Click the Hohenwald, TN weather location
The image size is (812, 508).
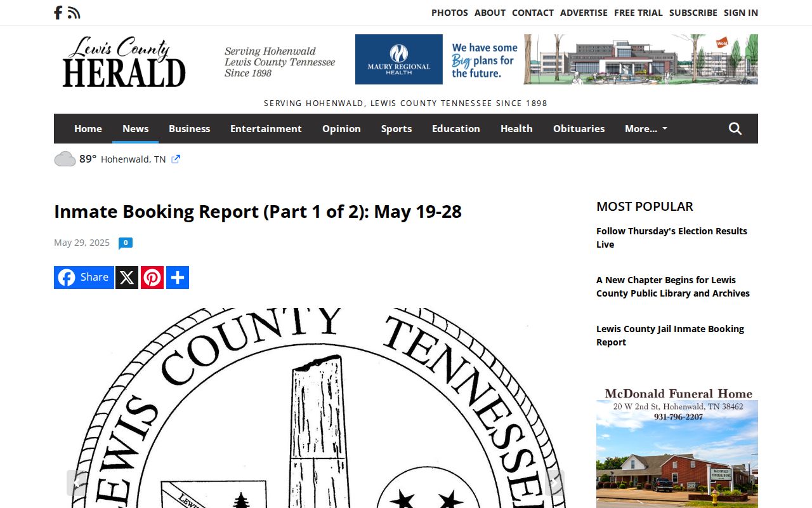point(133,159)
